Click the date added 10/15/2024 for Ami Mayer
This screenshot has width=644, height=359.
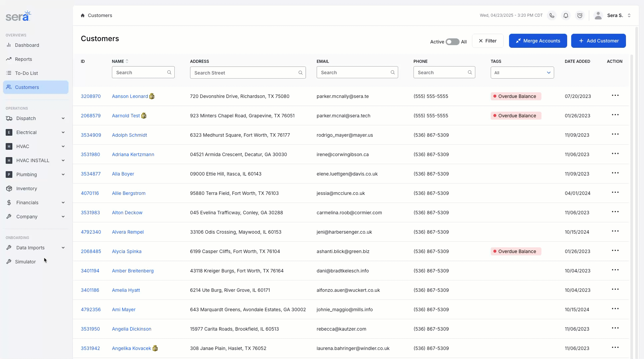coord(577,310)
